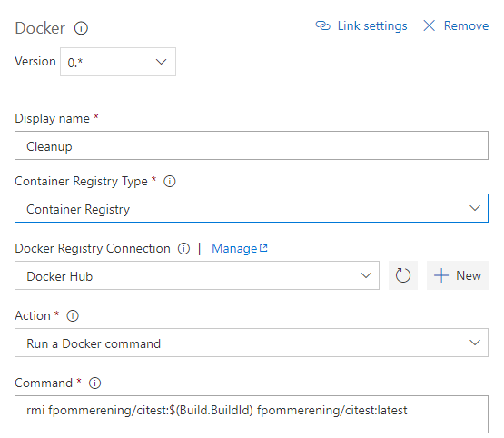Click into the Command text box
Screen dimensions: 504x438
tap(252, 414)
